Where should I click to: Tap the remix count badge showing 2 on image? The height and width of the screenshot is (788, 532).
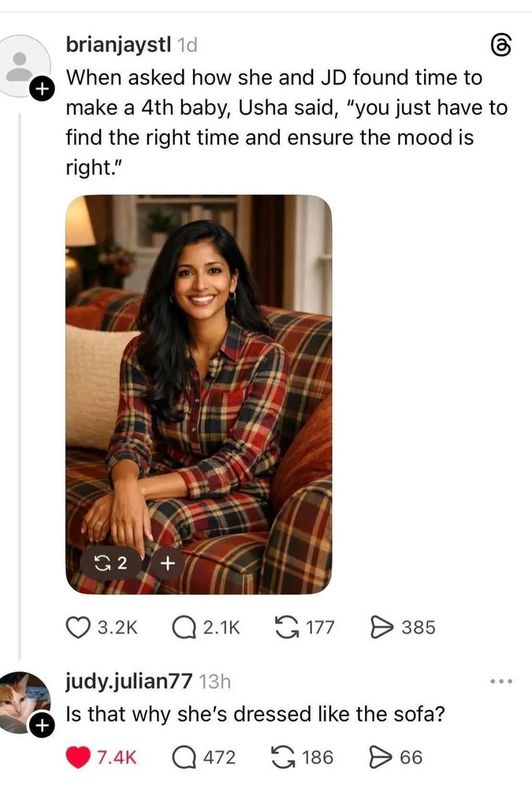pyautogui.click(x=111, y=563)
